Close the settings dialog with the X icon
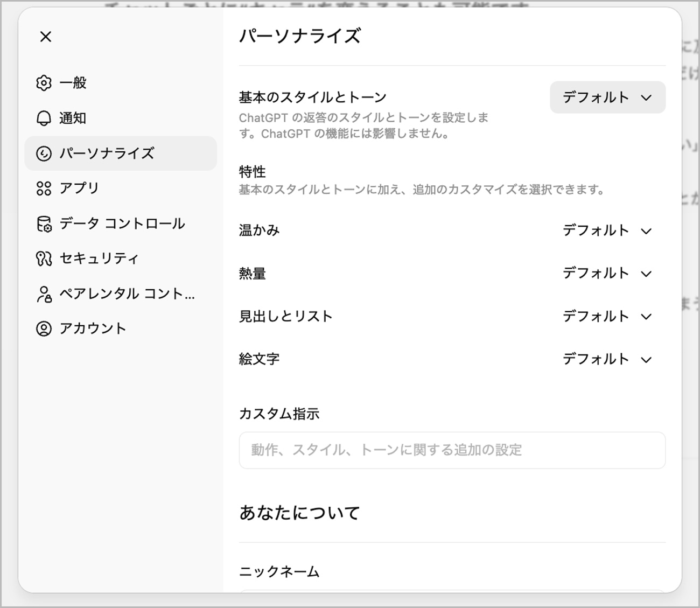This screenshot has width=700, height=608. (46, 37)
